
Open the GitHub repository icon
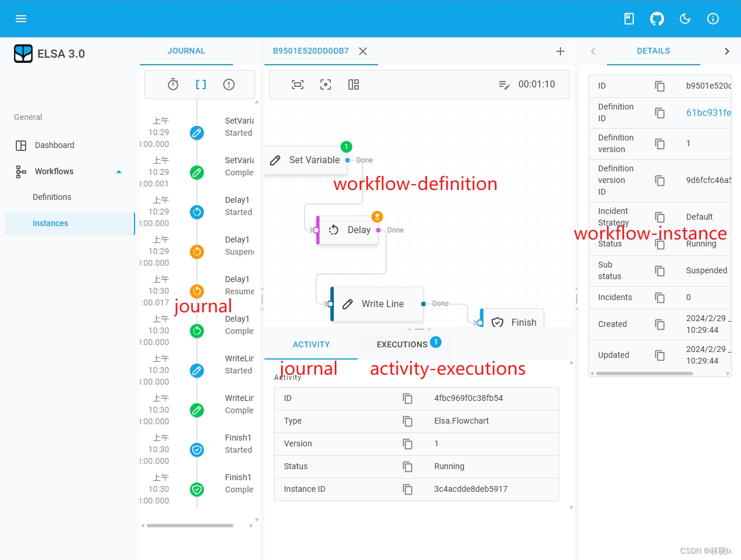tap(657, 19)
